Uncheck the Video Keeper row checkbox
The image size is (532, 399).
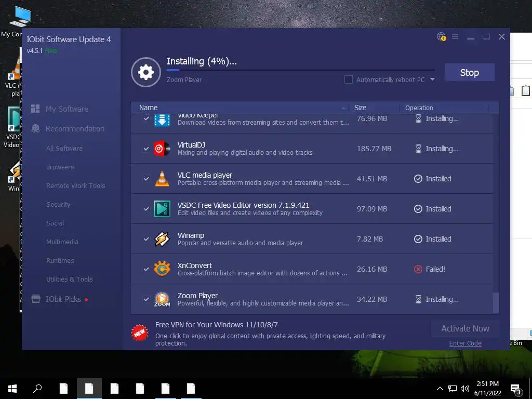pyautogui.click(x=146, y=118)
